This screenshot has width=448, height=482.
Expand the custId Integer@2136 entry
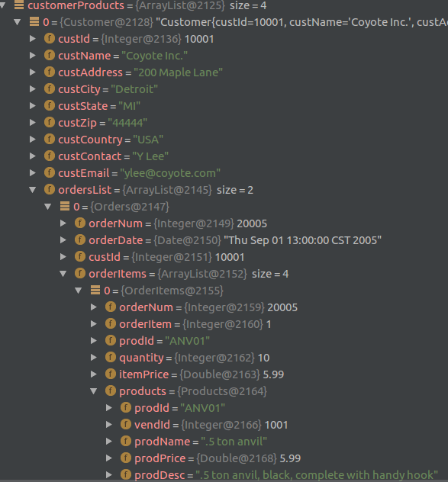tap(32, 39)
